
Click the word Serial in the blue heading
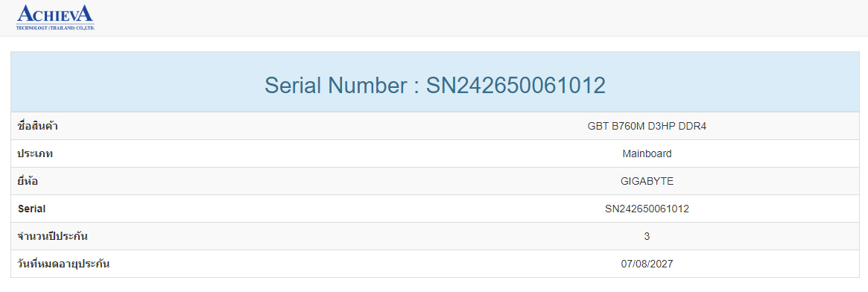[293, 85]
